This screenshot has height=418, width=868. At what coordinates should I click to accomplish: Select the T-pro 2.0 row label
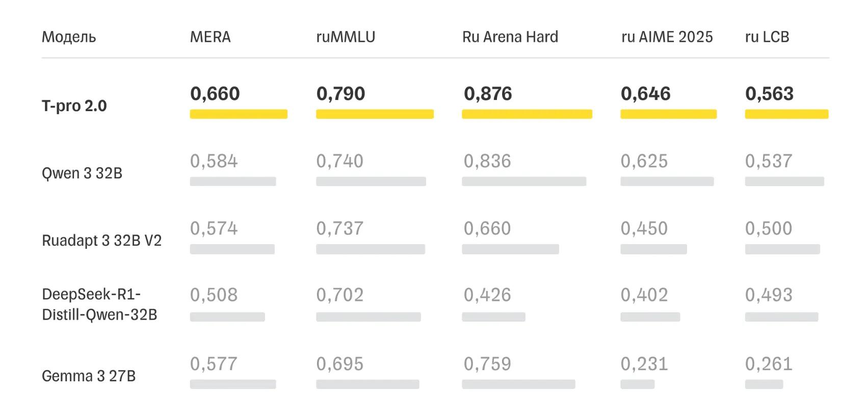pyautogui.click(x=74, y=106)
